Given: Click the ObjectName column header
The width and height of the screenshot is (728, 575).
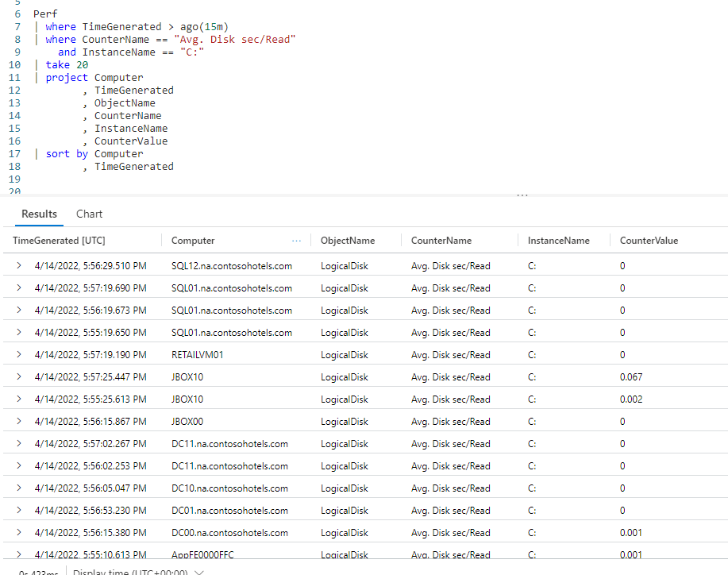Looking at the screenshot, I should 348,241.
